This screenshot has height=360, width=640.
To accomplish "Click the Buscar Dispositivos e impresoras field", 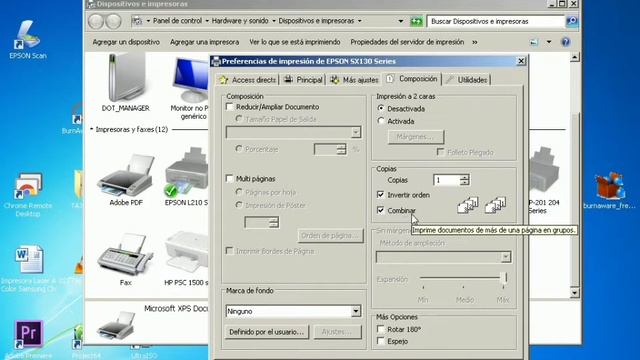I will (496, 21).
